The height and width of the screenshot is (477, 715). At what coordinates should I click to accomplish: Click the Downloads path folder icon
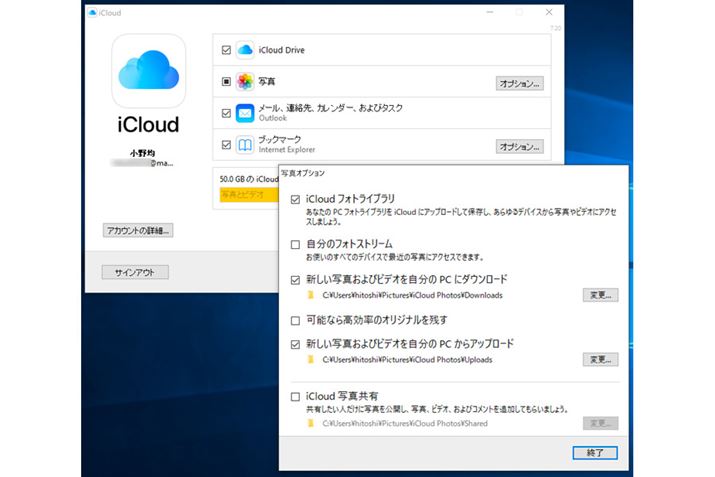[x=311, y=295]
